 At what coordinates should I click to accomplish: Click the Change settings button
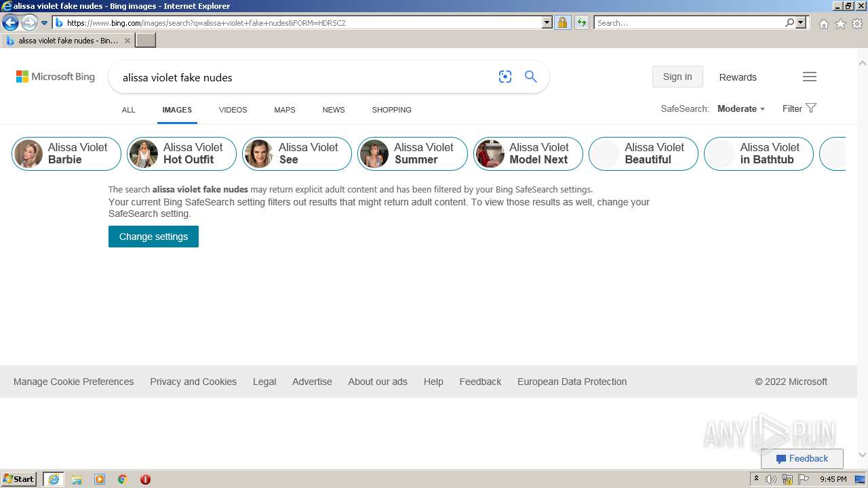pyautogui.click(x=153, y=237)
